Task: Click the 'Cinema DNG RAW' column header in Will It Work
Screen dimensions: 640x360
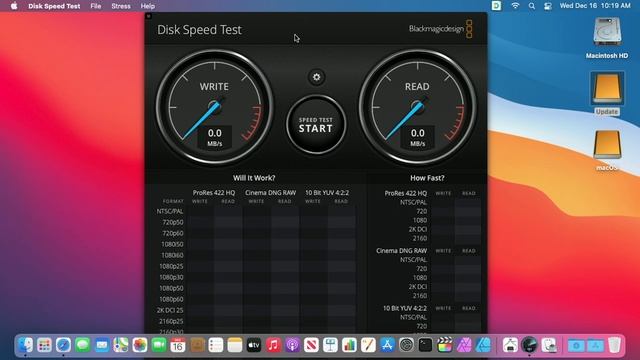Action: tap(270, 193)
